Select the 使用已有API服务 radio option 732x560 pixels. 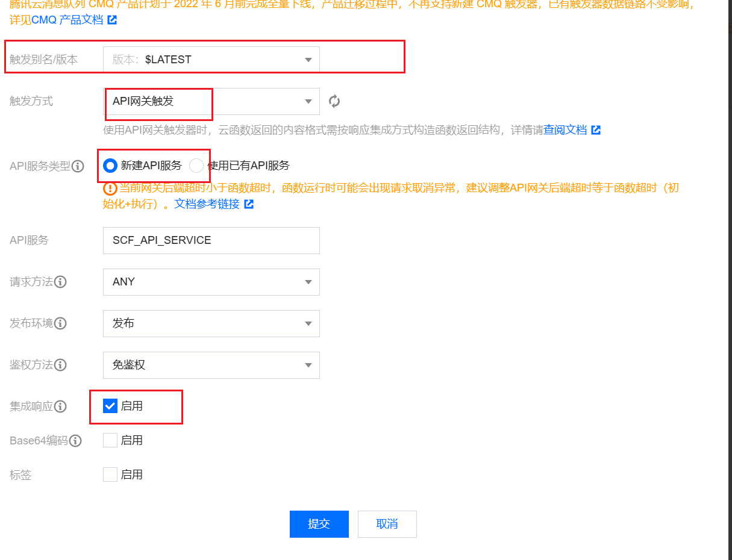pyautogui.click(x=196, y=166)
